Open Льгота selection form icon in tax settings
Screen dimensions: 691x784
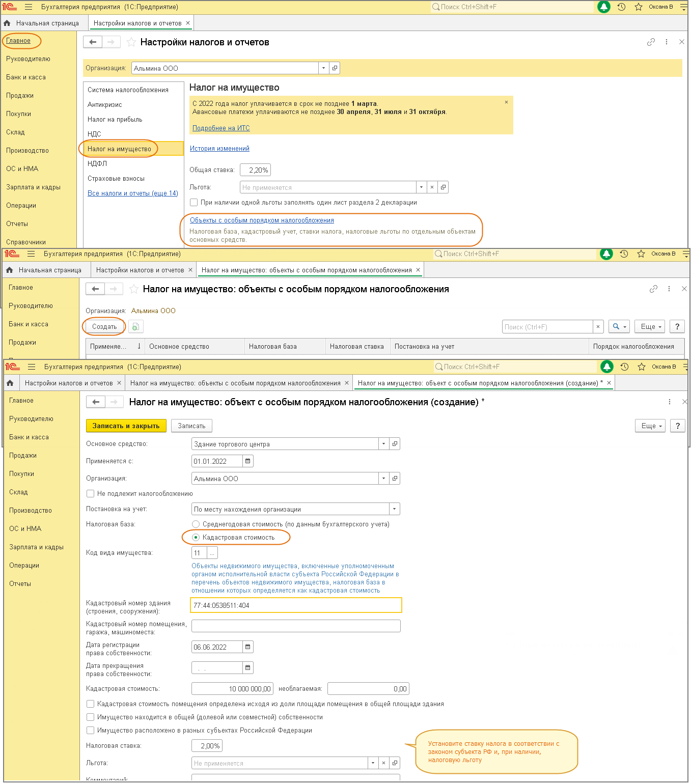coord(443,187)
